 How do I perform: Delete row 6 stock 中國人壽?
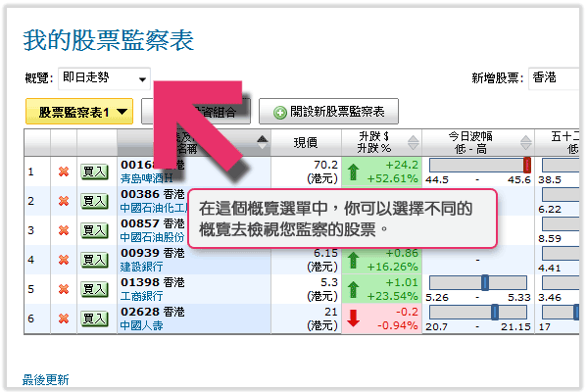pyautogui.click(x=64, y=318)
